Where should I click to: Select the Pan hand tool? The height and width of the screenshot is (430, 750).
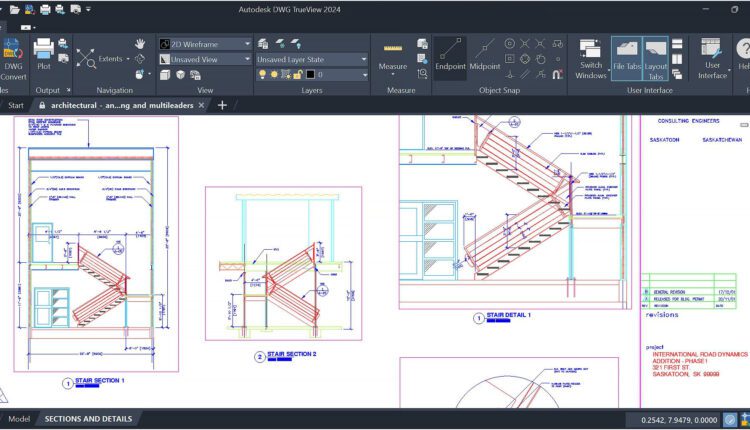(140, 44)
